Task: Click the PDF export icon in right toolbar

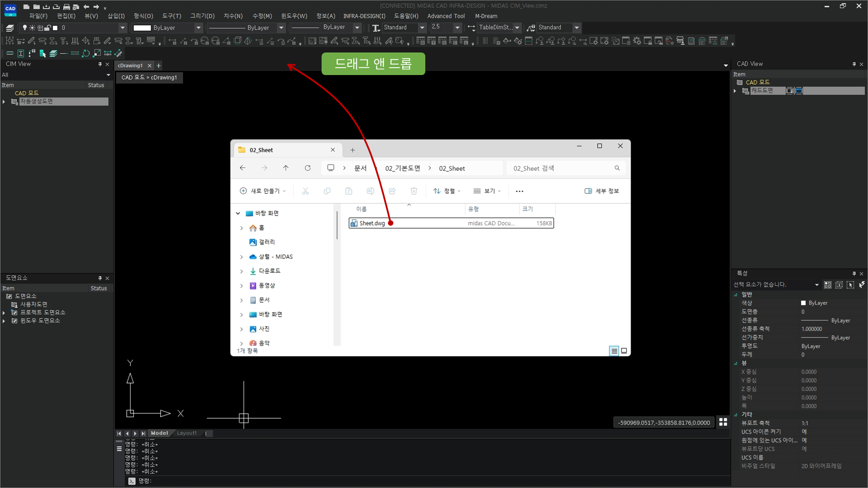Action: (669, 41)
